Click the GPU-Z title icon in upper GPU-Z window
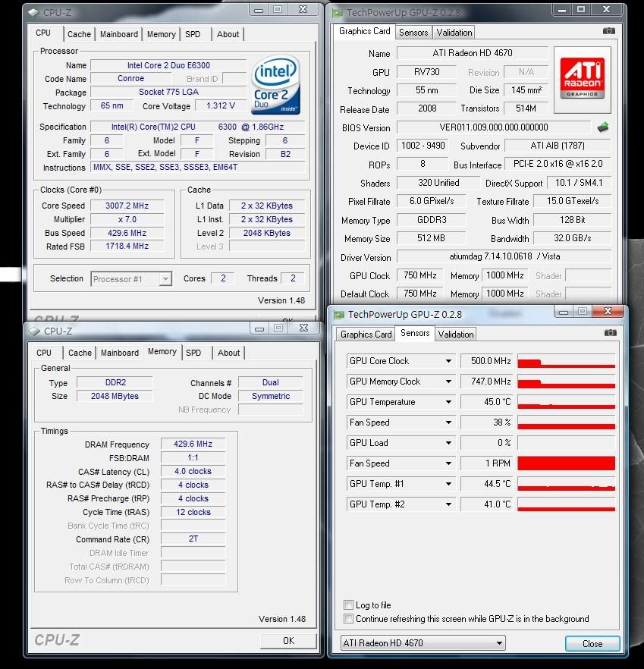644x669 pixels. coord(338,13)
